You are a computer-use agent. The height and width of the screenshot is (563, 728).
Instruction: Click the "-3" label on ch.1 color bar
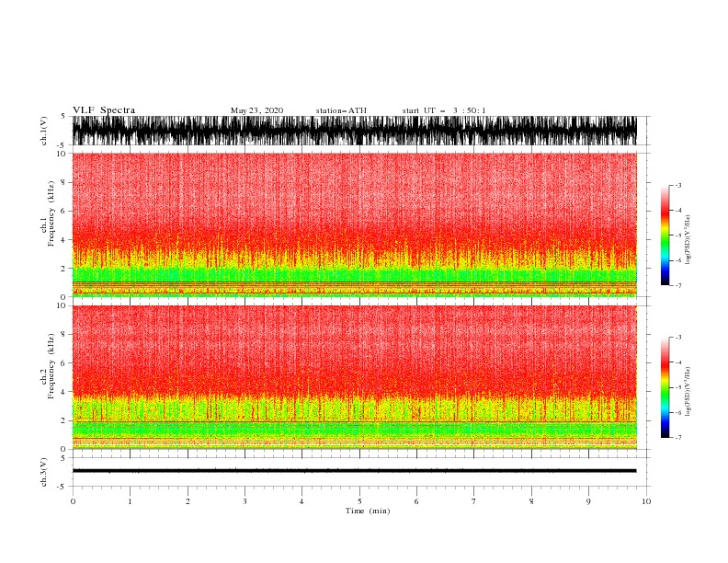tap(678, 185)
